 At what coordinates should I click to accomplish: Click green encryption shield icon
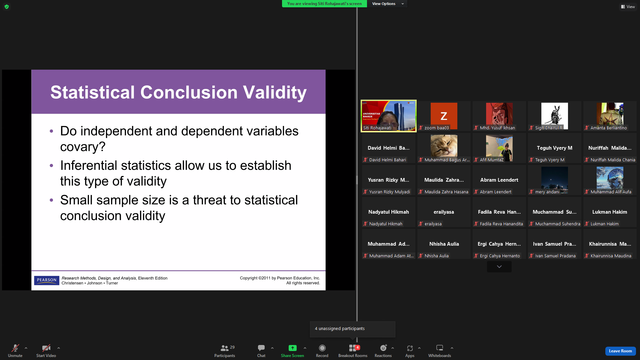(x=7, y=7)
